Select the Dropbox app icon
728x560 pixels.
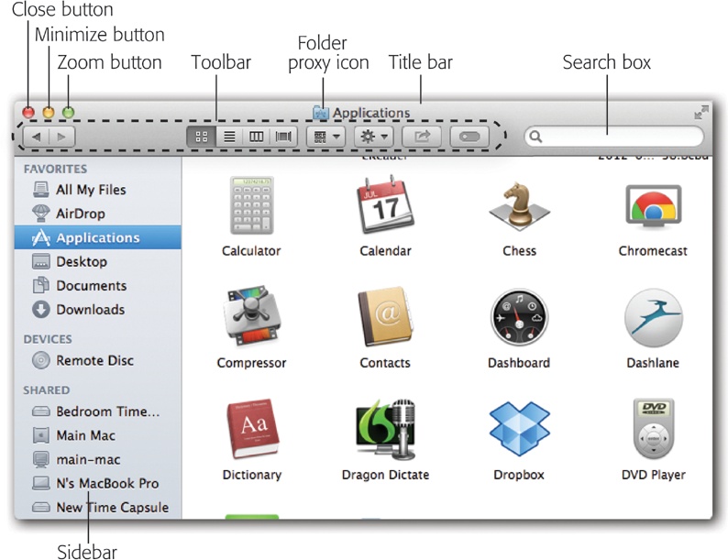pyautogui.click(x=519, y=429)
